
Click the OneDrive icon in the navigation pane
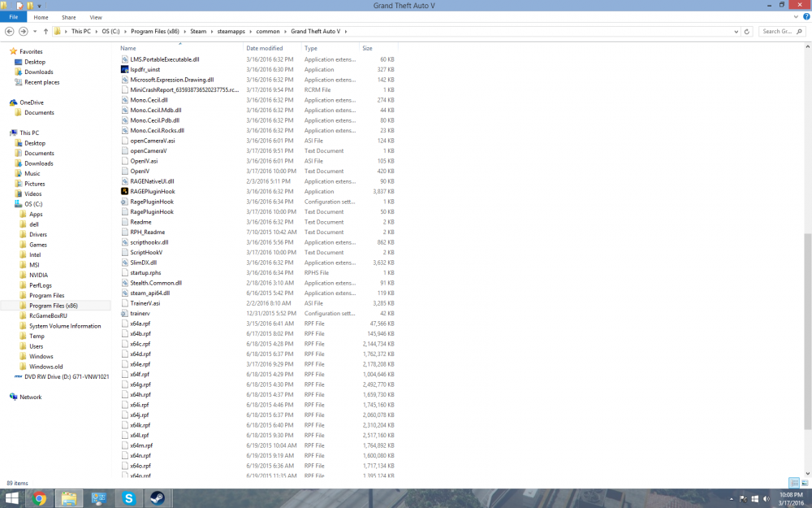click(x=32, y=102)
